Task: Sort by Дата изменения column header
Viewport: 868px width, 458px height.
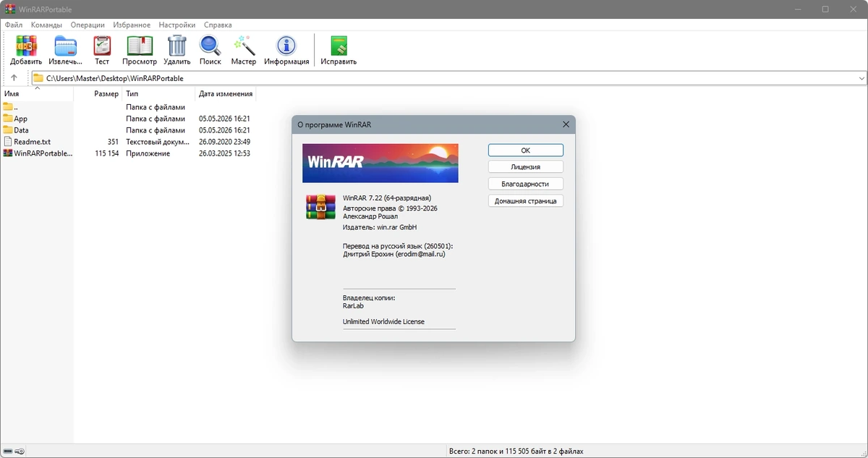Action: tap(226, 94)
